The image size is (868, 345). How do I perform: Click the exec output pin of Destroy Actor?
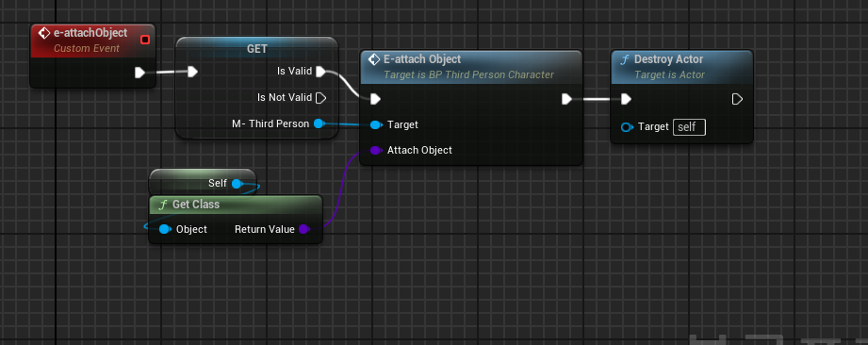pyautogui.click(x=737, y=99)
